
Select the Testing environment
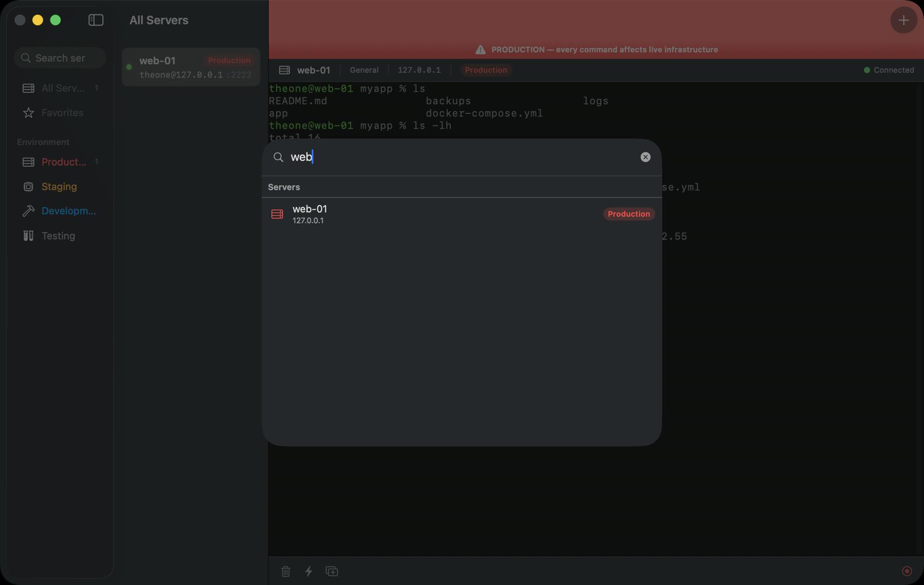(x=60, y=236)
